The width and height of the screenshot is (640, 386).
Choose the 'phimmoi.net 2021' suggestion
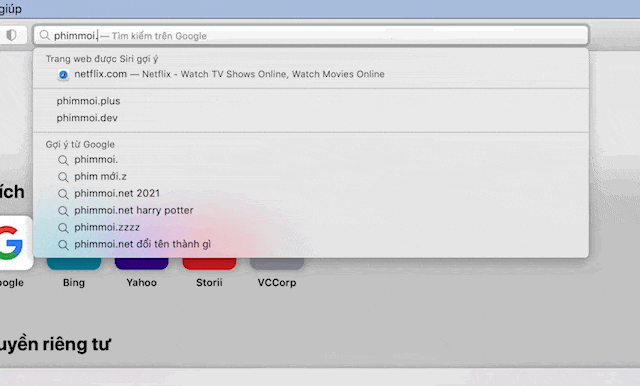pyautogui.click(x=311, y=193)
